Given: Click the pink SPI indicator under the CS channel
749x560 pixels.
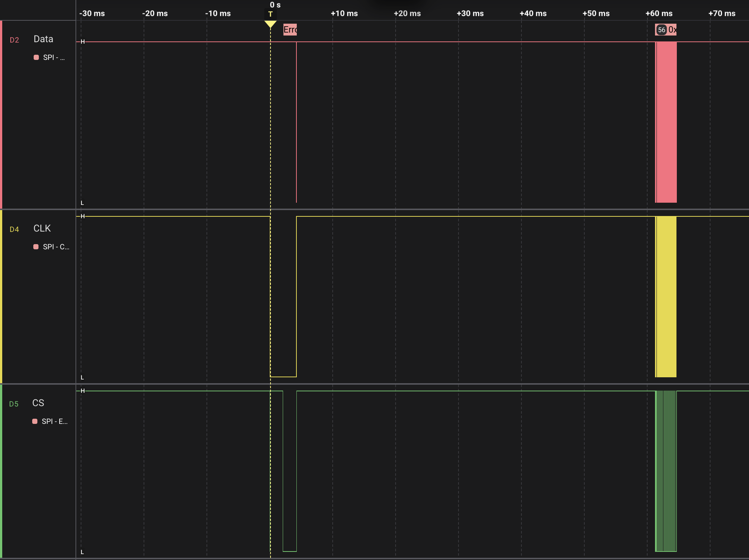Looking at the screenshot, I should [x=36, y=421].
